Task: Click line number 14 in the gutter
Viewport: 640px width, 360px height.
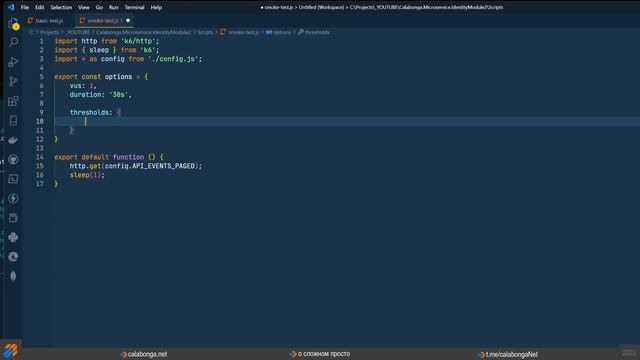Action: [40, 157]
